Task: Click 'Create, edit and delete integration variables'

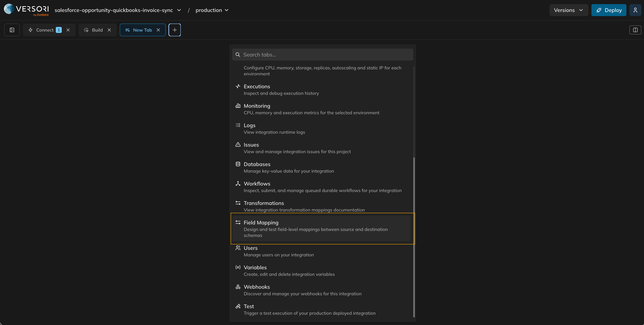Action: pos(289,274)
